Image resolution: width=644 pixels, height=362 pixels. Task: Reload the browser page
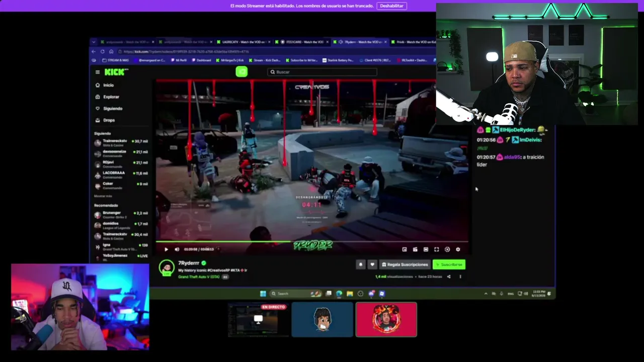103,51
